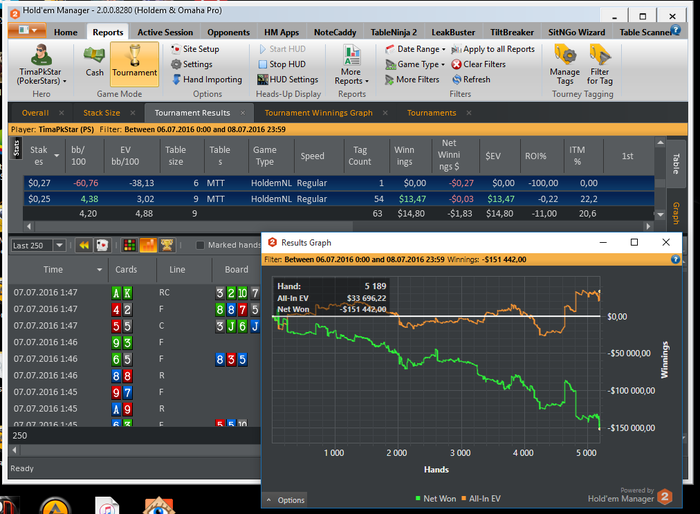Open the TimaPkStar hero selector
700x514 pixels.
(x=41, y=65)
